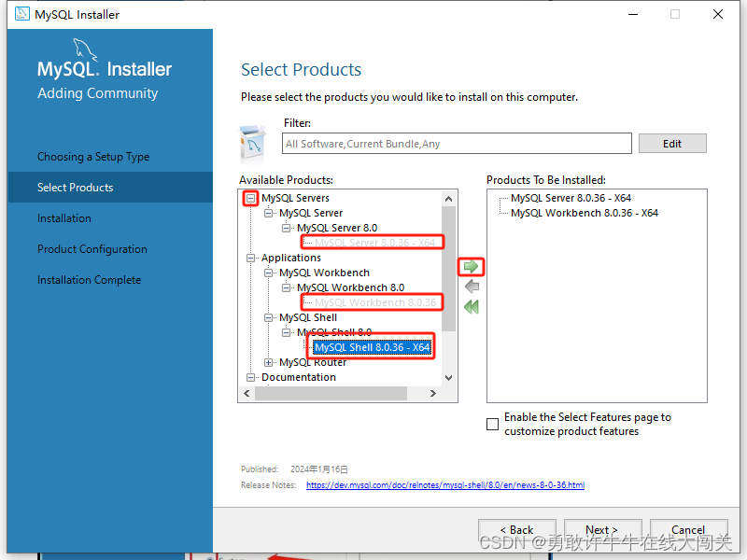The height and width of the screenshot is (560, 747).
Task: Open the Installation Complete sidebar step
Action: [89, 280]
